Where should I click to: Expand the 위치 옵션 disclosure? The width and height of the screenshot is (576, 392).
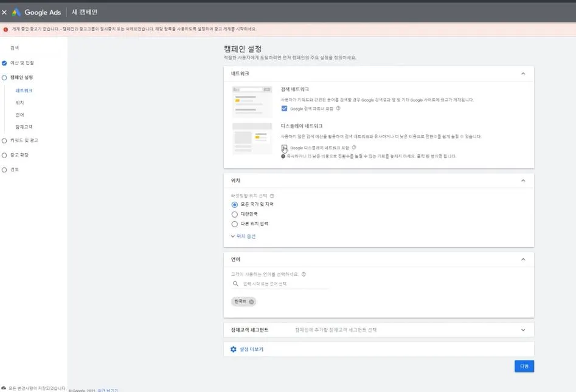pyautogui.click(x=244, y=237)
